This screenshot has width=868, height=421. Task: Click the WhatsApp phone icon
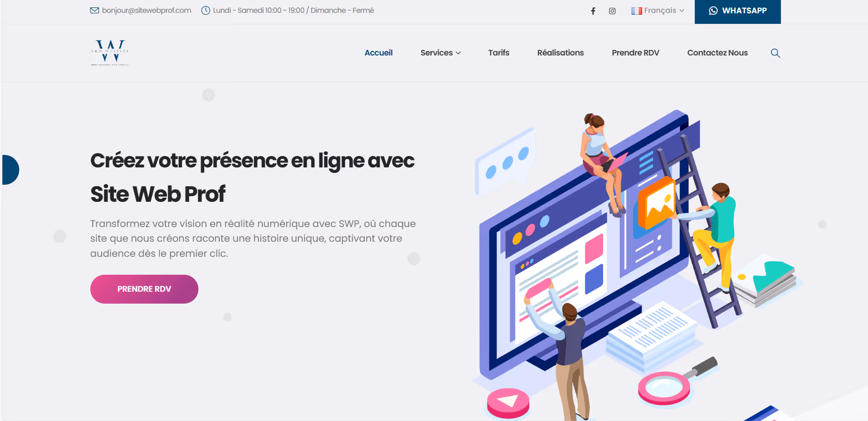pos(714,11)
